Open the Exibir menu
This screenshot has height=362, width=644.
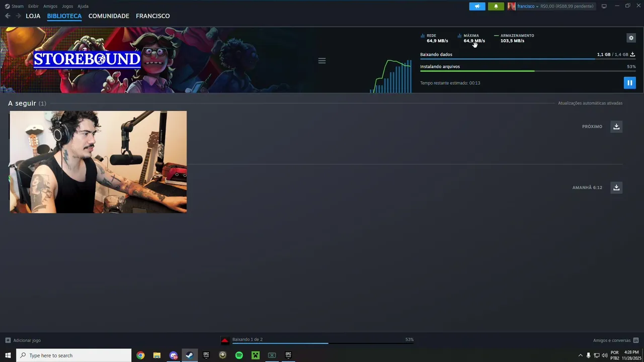(x=33, y=6)
